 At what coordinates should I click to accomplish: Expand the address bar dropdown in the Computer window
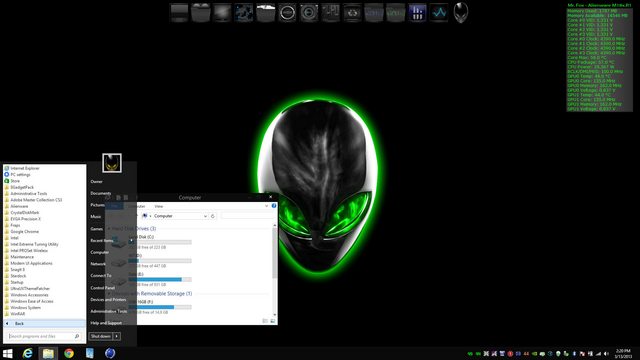click(205, 216)
